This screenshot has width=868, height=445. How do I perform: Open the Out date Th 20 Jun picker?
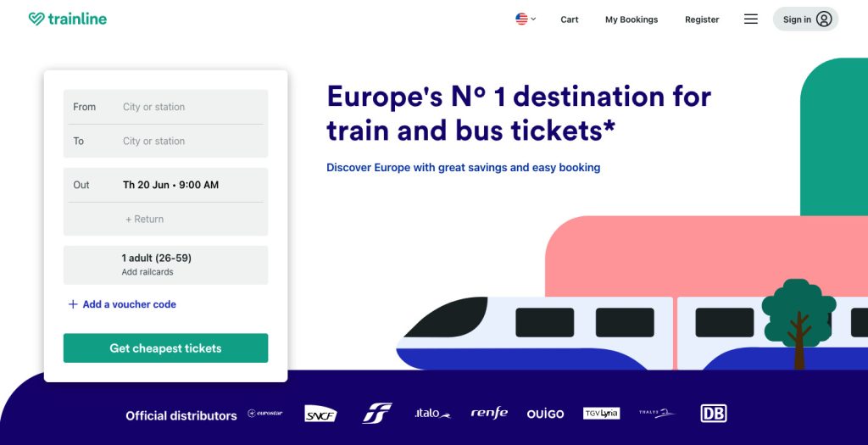165,185
